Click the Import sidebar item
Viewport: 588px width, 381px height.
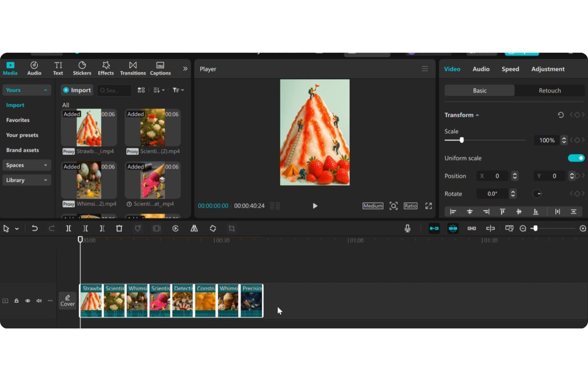click(x=15, y=105)
